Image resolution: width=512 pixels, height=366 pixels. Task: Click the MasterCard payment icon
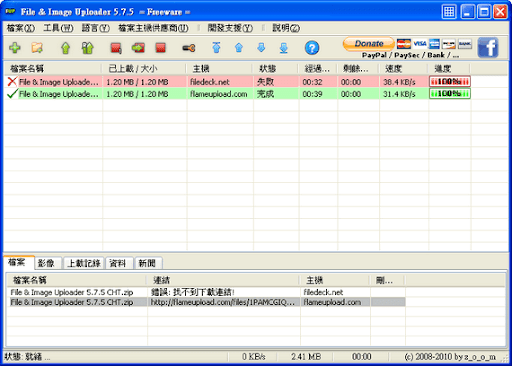(404, 44)
